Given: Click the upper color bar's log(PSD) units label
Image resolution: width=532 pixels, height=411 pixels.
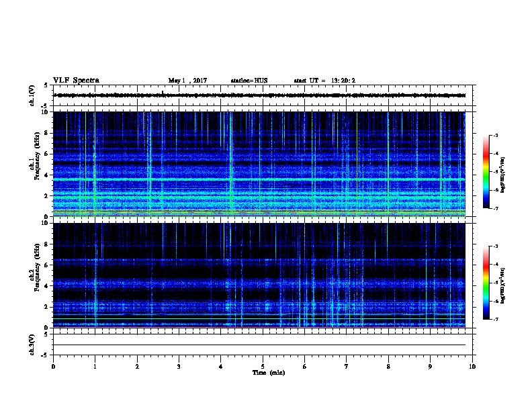Looking at the screenshot, I should (502, 175).
